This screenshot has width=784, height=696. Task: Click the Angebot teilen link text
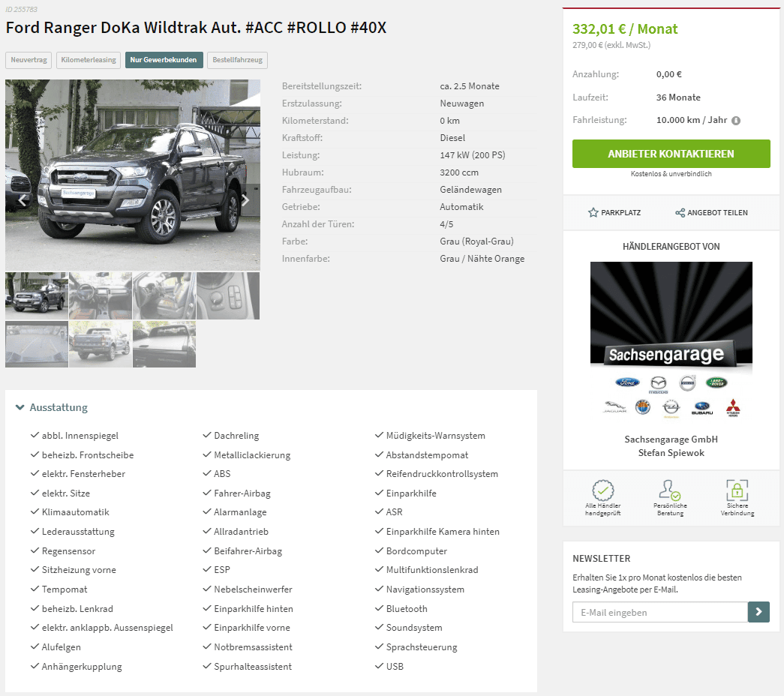click(x=717, y=212)
